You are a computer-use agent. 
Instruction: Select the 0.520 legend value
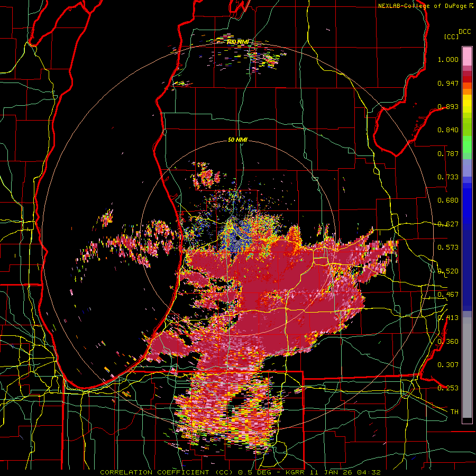point(448,271)
